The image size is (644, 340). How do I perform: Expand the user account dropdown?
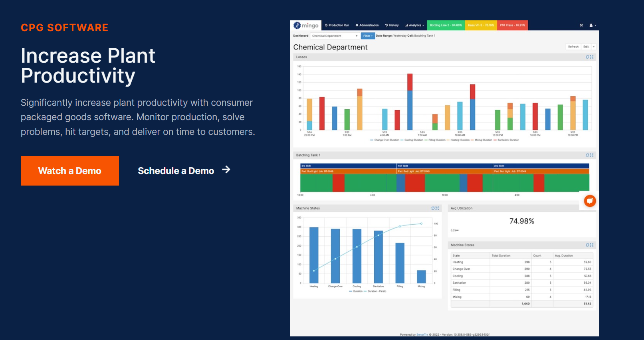coord(592,25)
